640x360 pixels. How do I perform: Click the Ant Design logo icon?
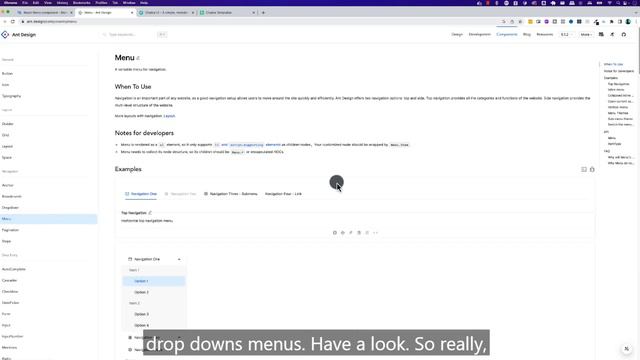(5, 35)
